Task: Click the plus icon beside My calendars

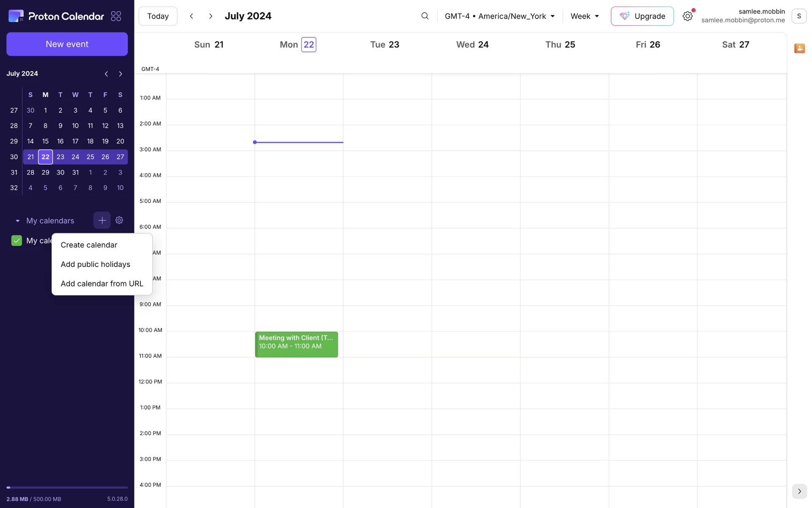Action: tap(102, 220)
